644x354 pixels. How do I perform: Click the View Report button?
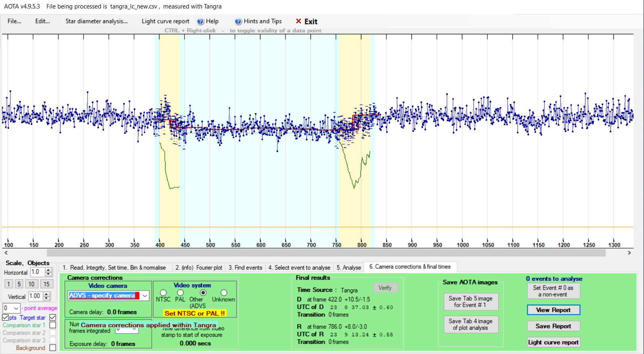tap(553, 310)
